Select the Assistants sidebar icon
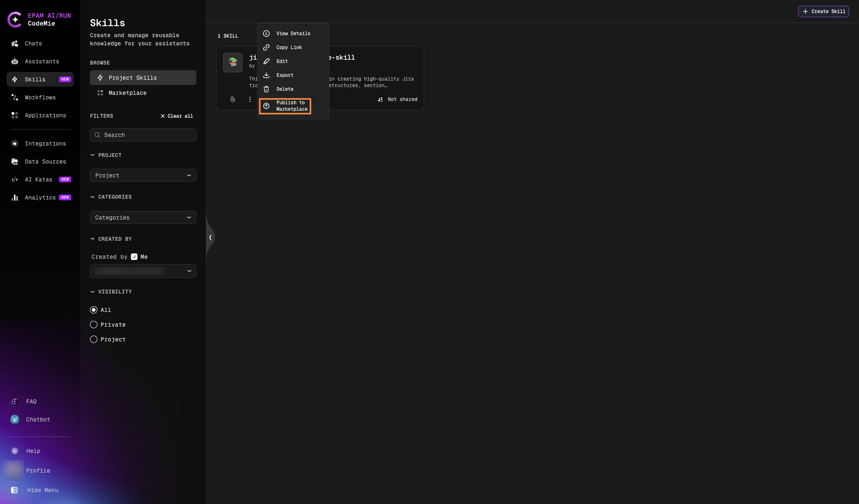The height and width of the screenshot is (504, 859). click(15, 61)
